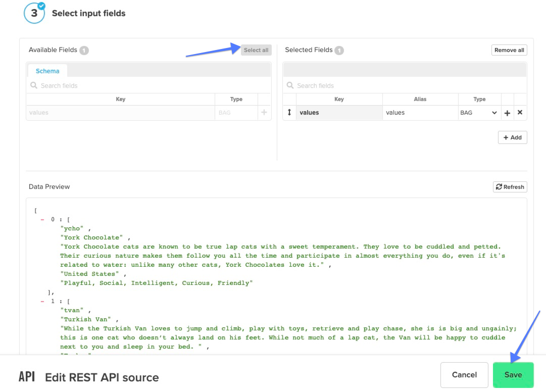Click the API logo icon

click(x=27, y=377)
